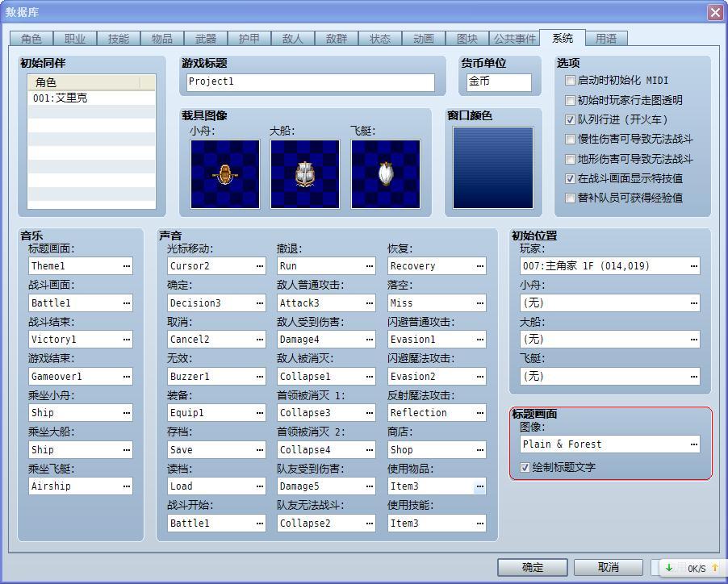Enable 替补队员可获得经验值 checkbox
The image size is (728, 584).
(570, 198)
